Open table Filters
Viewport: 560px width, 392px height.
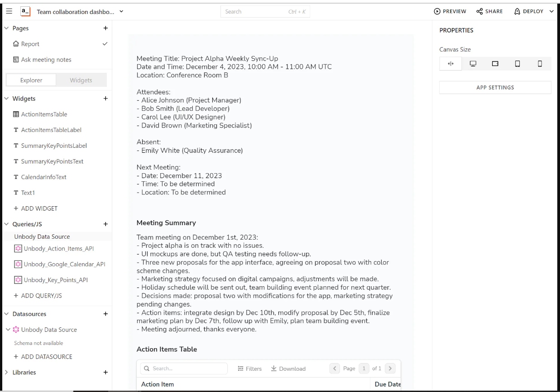tap(250, 368)
